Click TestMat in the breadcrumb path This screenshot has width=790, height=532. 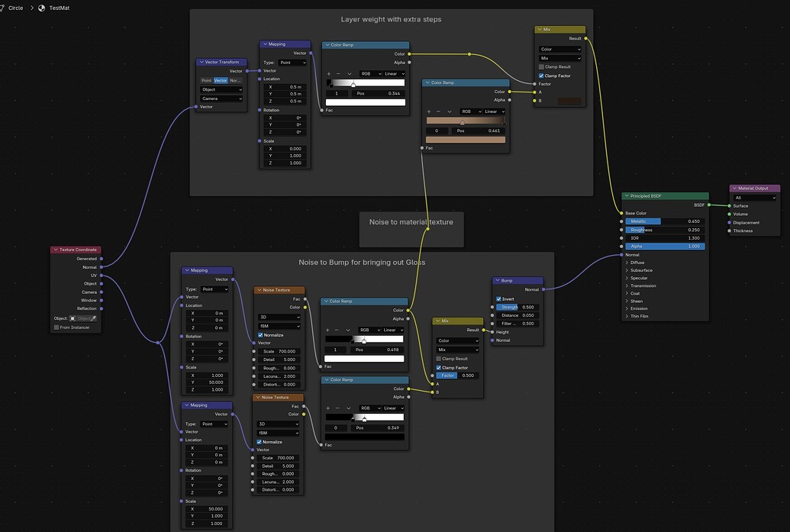[x=60, y=8]
